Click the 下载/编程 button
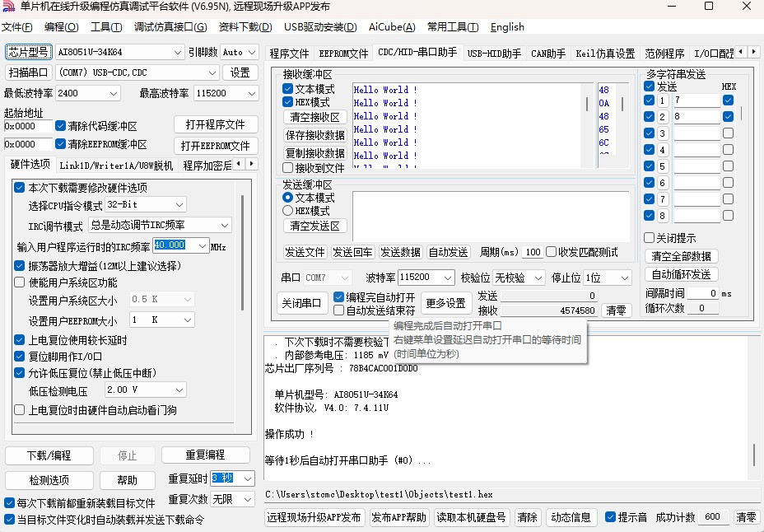This screenshot has height=532, width=764. (x=49, y=455)
